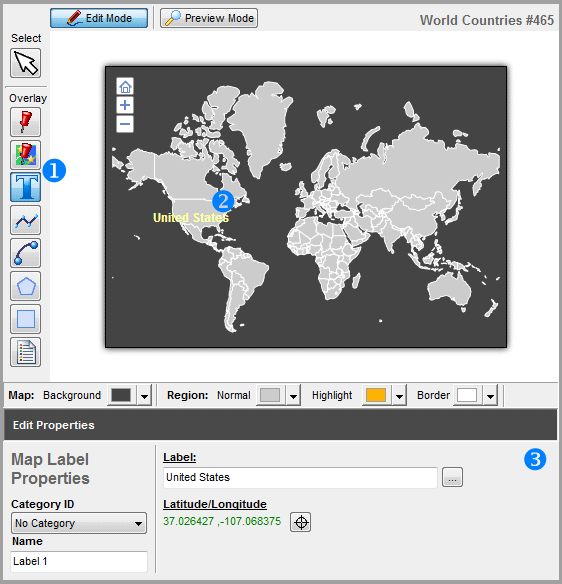Open the legend list overlay tool
The height and width of the screenshot is (584, 562).
(25, 352)
